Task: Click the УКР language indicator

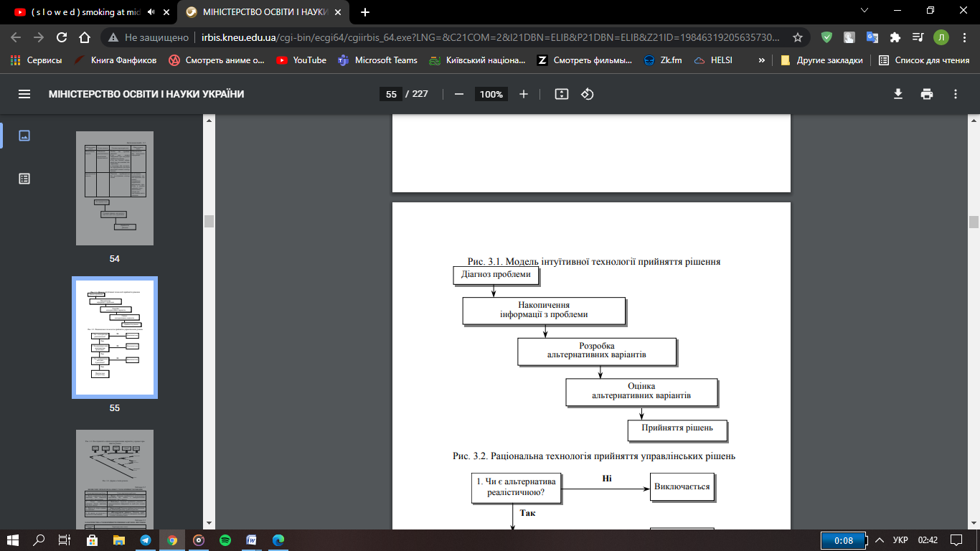Action: point(900,540)
